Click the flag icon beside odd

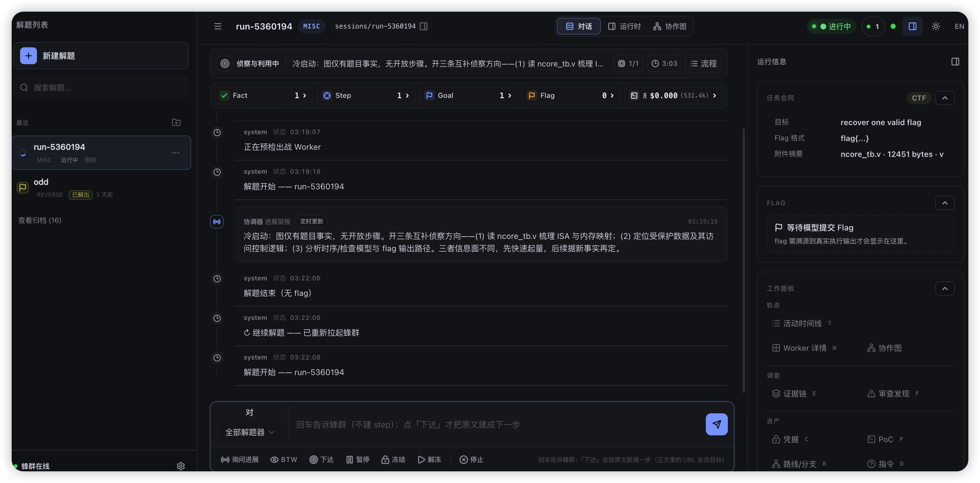pyautogui.click(x=22, y=188)
